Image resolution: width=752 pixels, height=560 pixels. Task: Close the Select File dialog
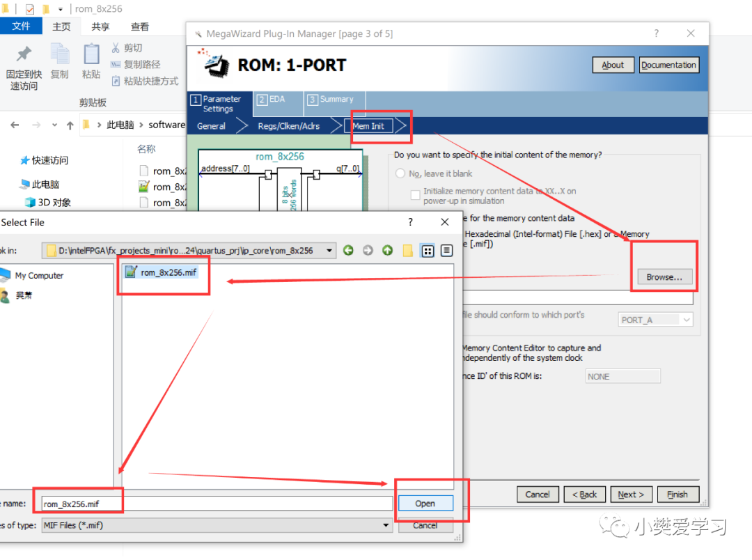click(x=444, y=221)
